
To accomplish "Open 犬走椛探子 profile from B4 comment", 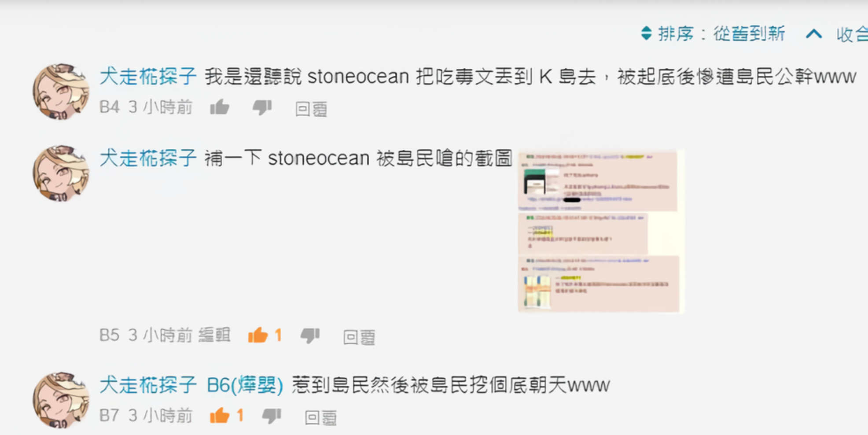I will pos(148,77).
